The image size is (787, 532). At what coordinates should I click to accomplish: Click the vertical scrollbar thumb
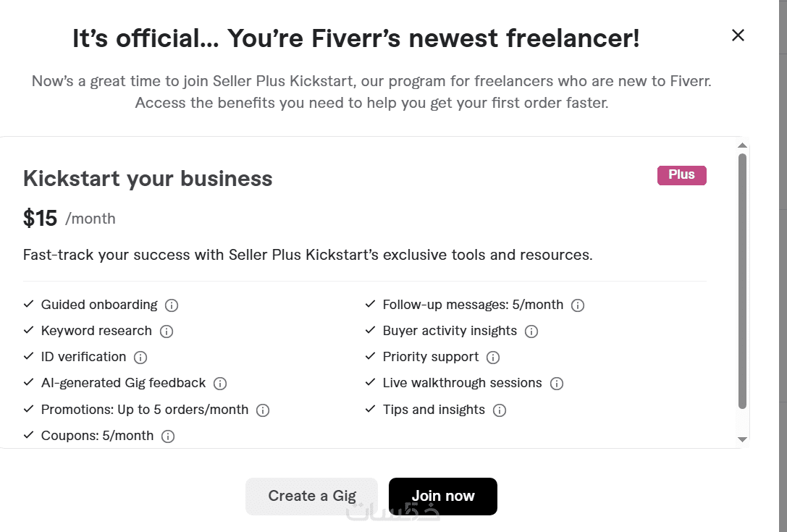[x=742, y=282]
